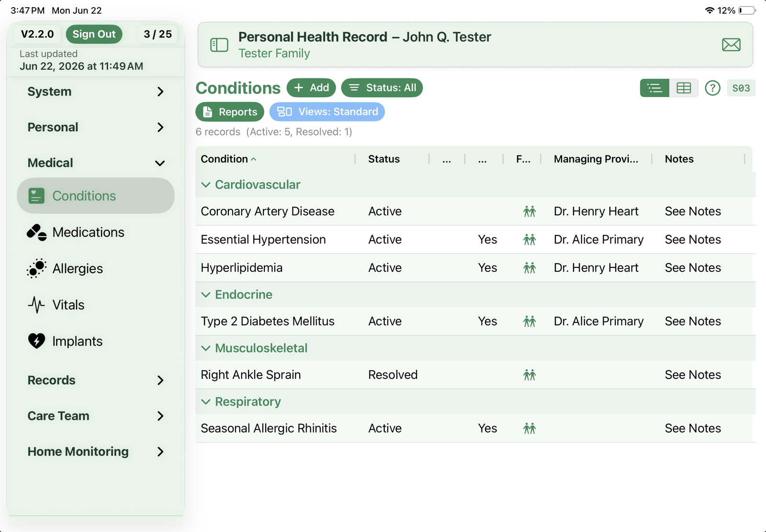
Task: Expand the Care Team menu section
Action: point(96,416)
